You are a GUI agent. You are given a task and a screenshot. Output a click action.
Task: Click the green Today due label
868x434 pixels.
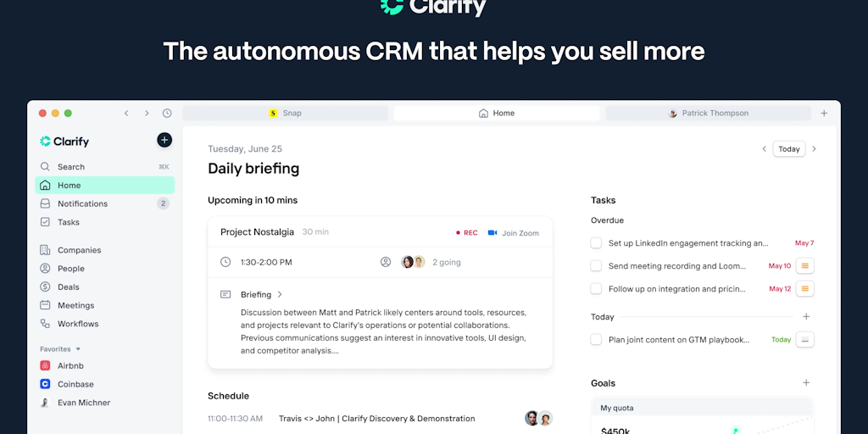pos(781,339)
